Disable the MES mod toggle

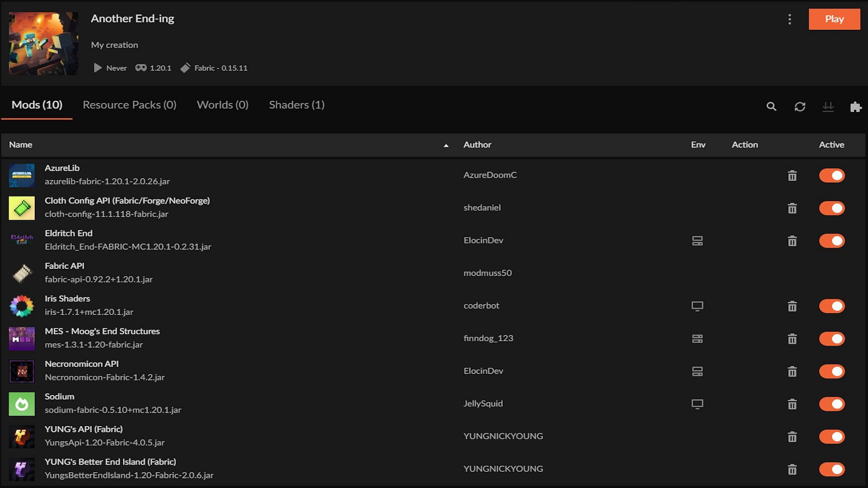[x=832, y=338]
